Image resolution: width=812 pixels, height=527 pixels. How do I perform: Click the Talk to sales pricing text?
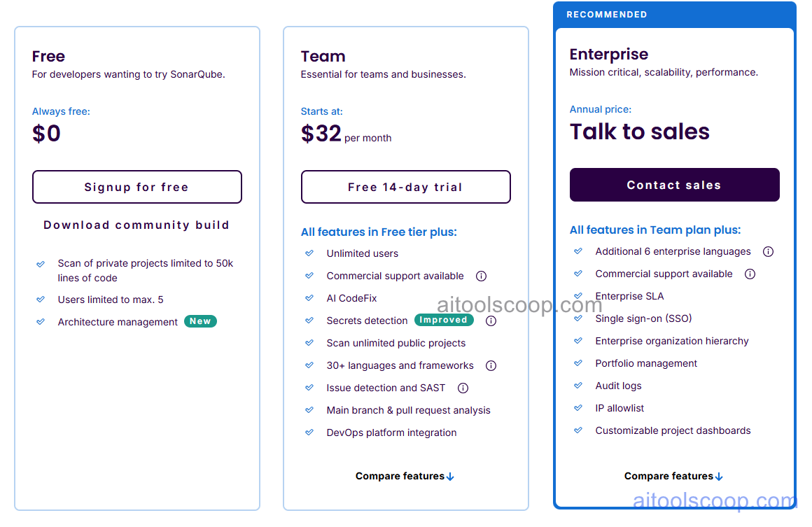tap(639, 132)
